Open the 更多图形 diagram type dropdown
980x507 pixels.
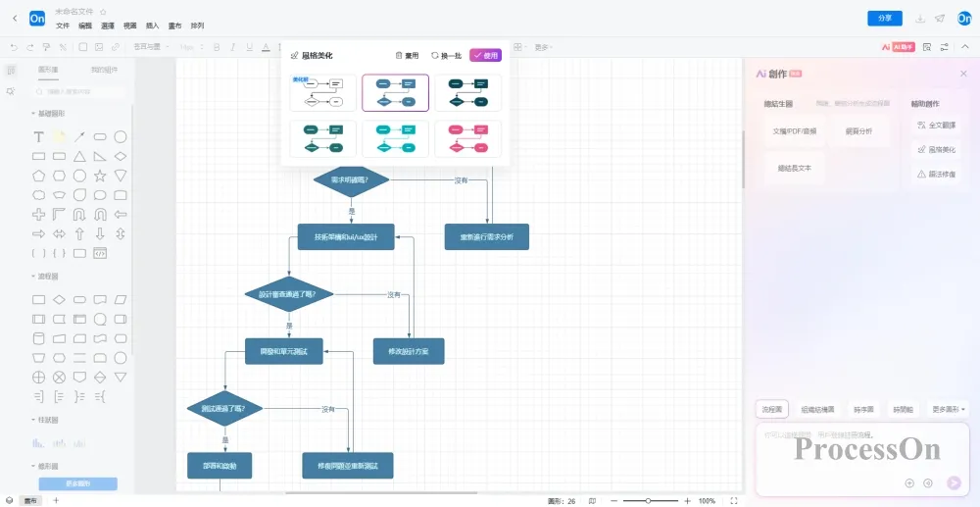tap(949, 409)
